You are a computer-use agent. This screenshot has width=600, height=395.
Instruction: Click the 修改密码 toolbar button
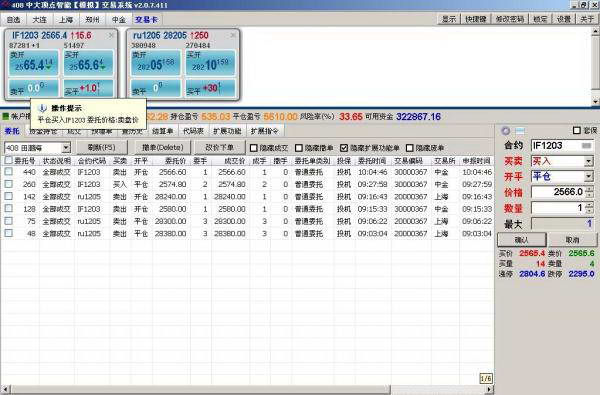point(509,19)
